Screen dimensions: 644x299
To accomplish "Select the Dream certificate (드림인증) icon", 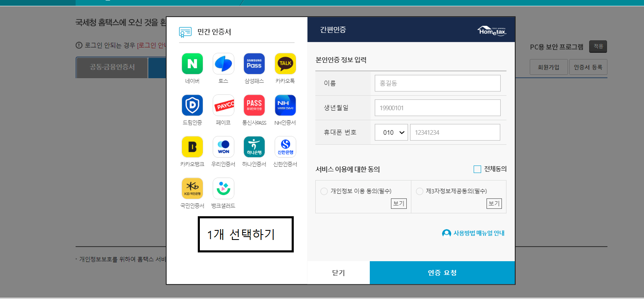I will tap(192, 105).
